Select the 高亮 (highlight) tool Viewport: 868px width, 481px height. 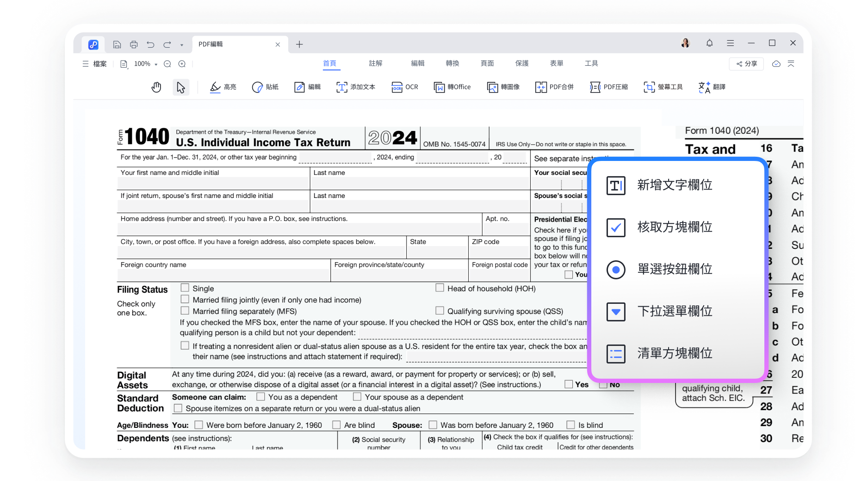tap(223, 87)
